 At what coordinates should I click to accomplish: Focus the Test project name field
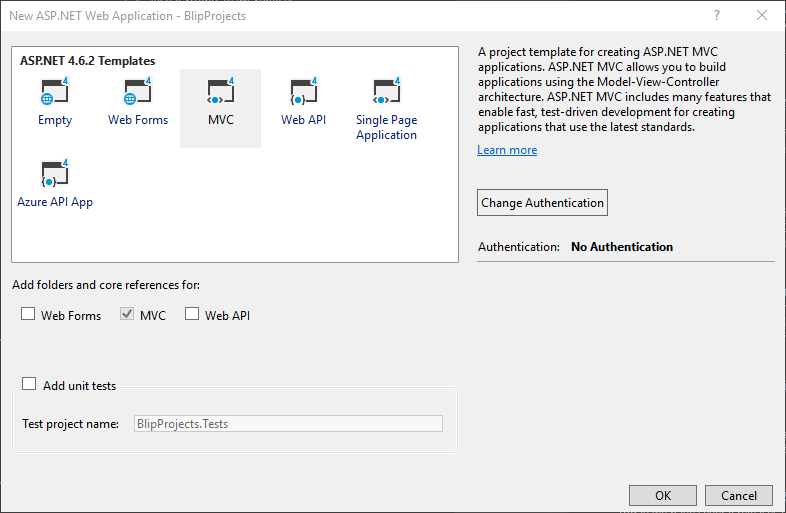coord(288,424)
